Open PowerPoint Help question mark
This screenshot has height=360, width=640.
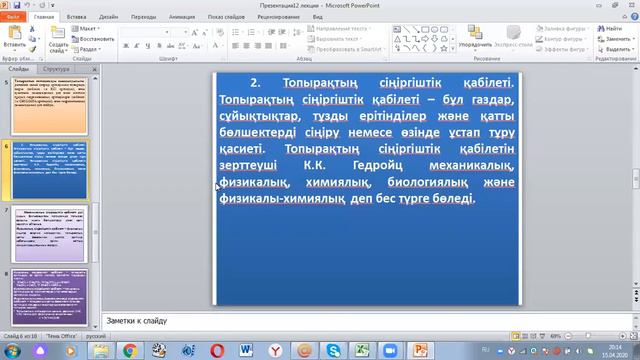(x=635, y=17)
